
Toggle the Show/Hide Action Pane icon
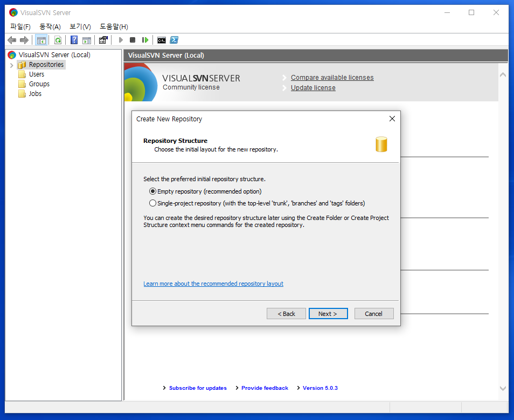tap(87, 40)
